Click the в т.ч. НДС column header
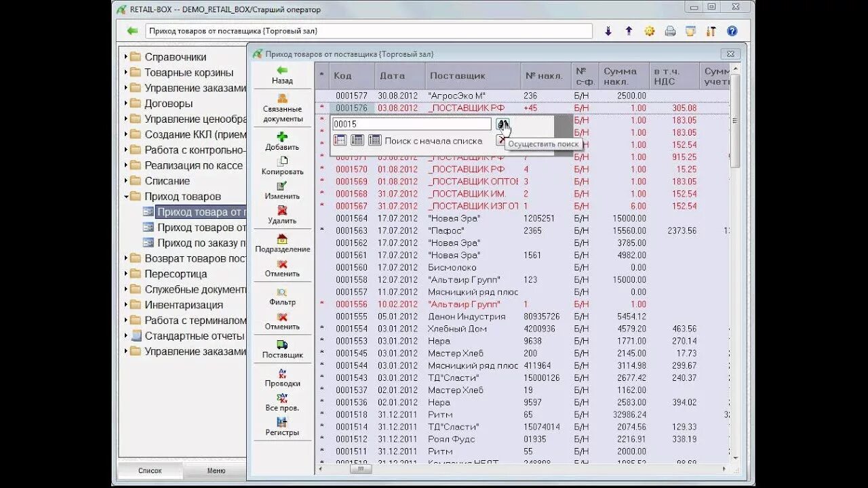The height and width of the screenshot is (488, 868). click(674, 76)
